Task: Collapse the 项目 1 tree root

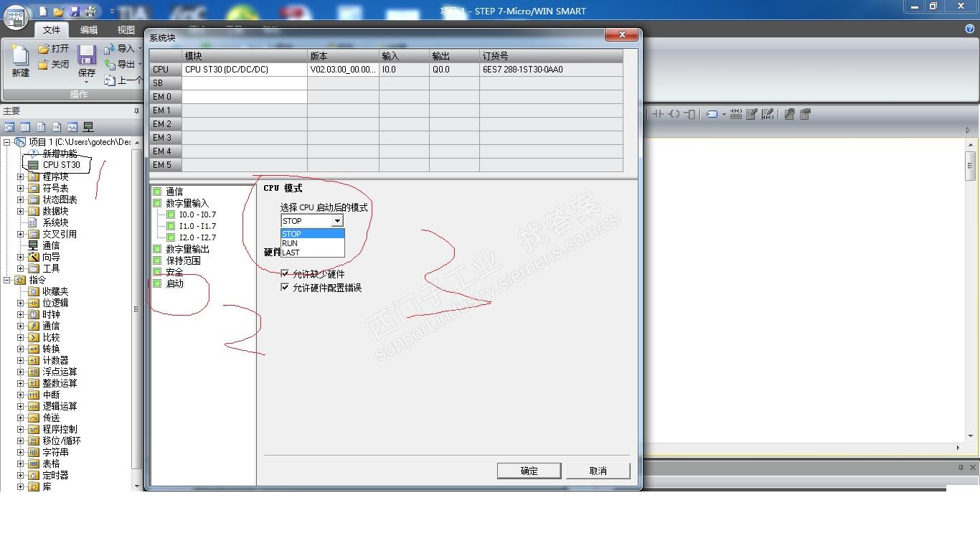Action: [7, 142]
